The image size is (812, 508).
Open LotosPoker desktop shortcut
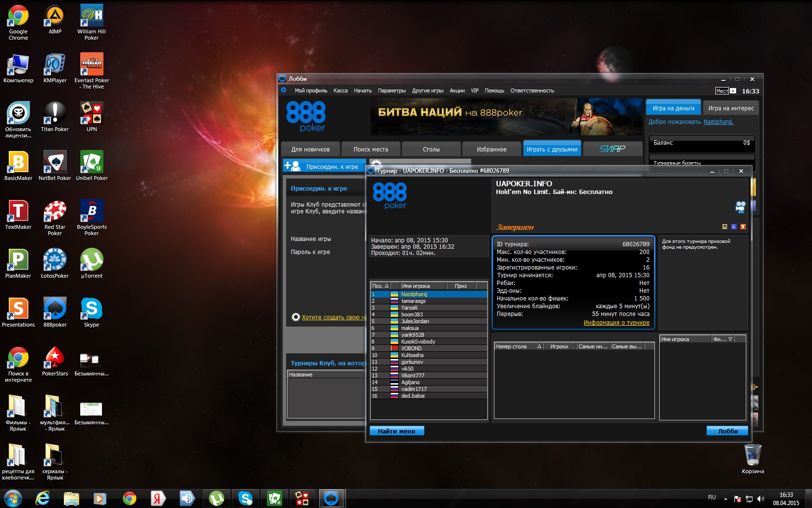pos(55,263)
